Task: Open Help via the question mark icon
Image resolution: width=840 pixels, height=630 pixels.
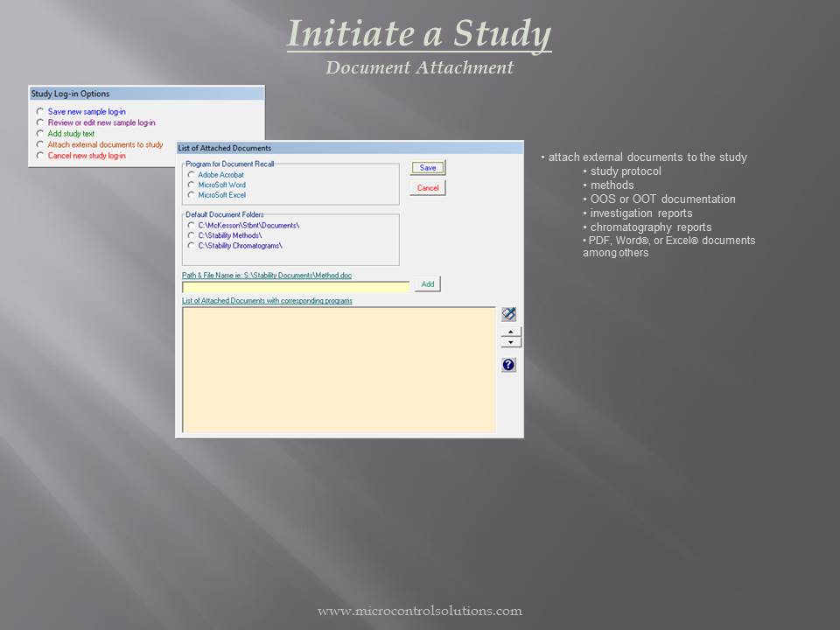Action: (x=507, y=364)
